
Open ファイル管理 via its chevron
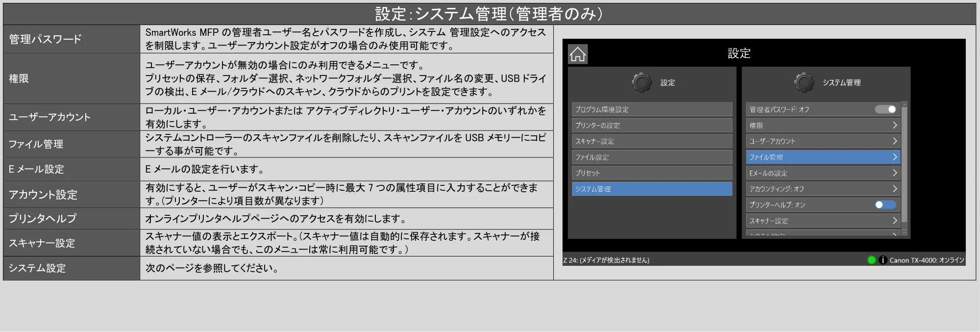click(894, 157)
